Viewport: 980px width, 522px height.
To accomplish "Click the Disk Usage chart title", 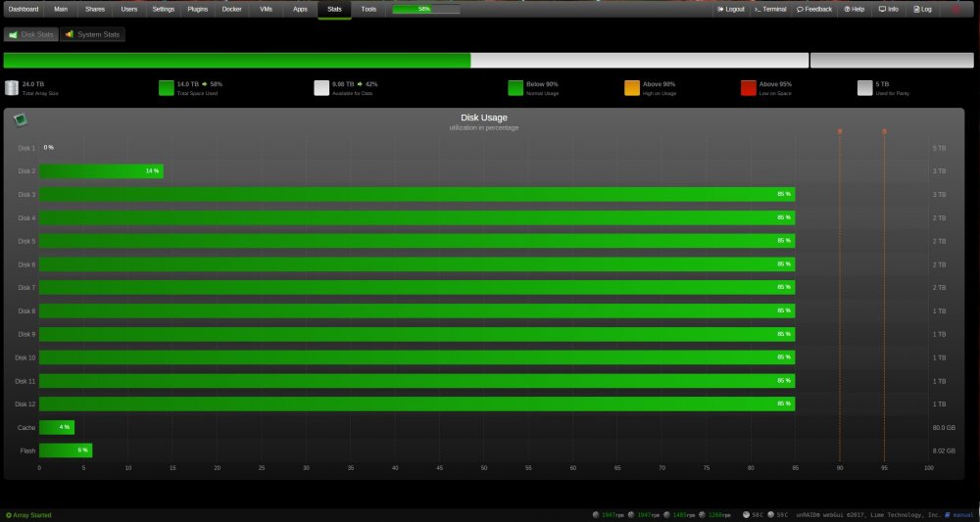I will (484, 118).
